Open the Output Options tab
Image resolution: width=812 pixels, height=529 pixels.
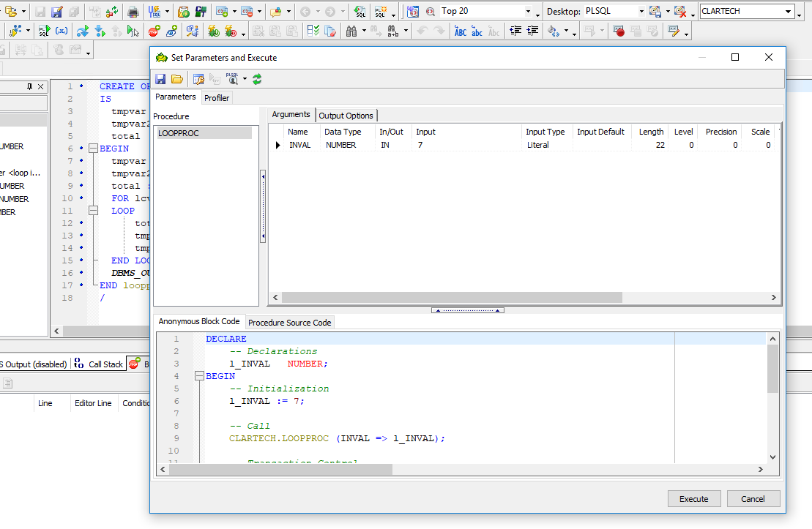(346, 116)
